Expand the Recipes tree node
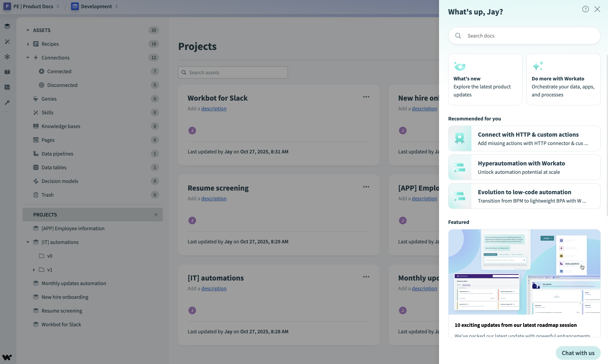This screenshot has width=608, height=364. (28, 44)
